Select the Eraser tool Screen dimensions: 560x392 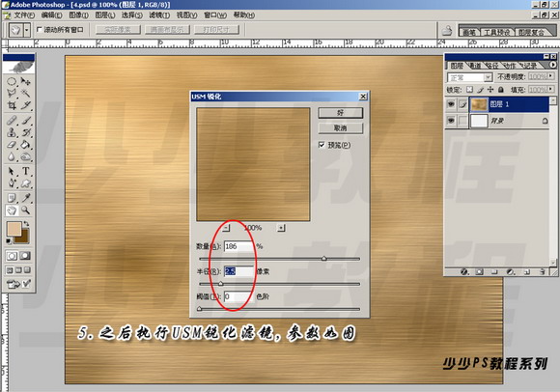[12, 145]
